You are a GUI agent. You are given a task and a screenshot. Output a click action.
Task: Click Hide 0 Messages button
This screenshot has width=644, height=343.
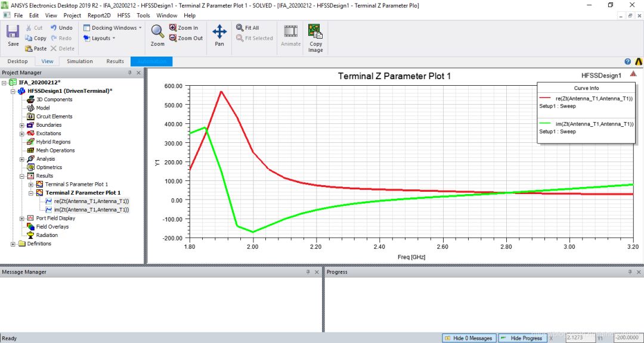coord(469,338)
